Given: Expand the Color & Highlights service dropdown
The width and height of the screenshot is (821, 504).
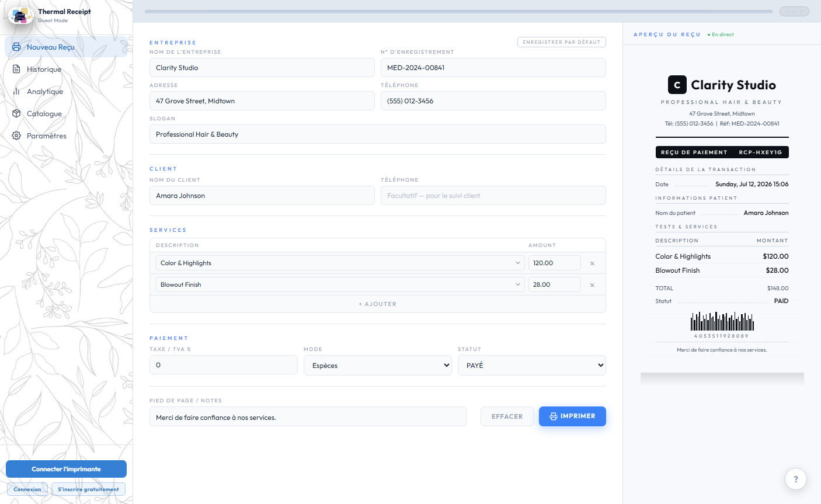Looking at the screenshot, I should coord(339,263).
